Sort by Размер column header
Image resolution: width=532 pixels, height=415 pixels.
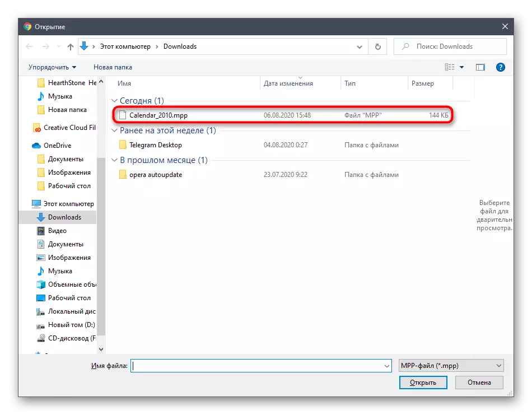pyautogui.click(x=422, y=83)
